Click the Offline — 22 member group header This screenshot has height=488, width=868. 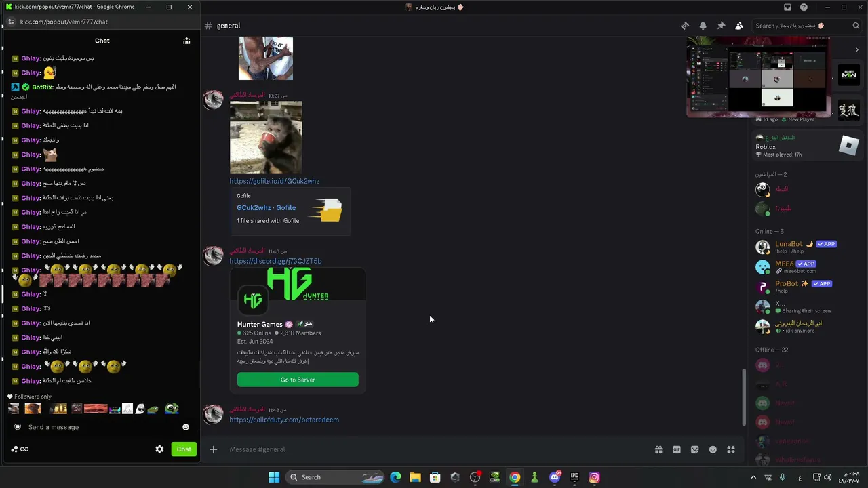point(772,350)
